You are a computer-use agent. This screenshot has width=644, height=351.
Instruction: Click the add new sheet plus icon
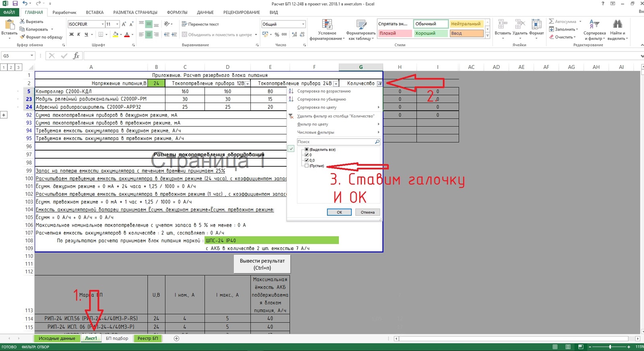[x=176, y=339]
